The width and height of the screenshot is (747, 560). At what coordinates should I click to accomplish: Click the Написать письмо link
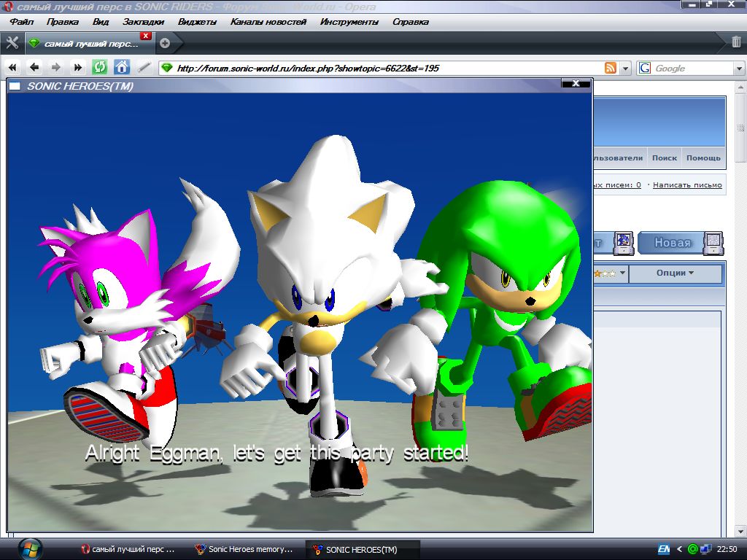point(687,185)
